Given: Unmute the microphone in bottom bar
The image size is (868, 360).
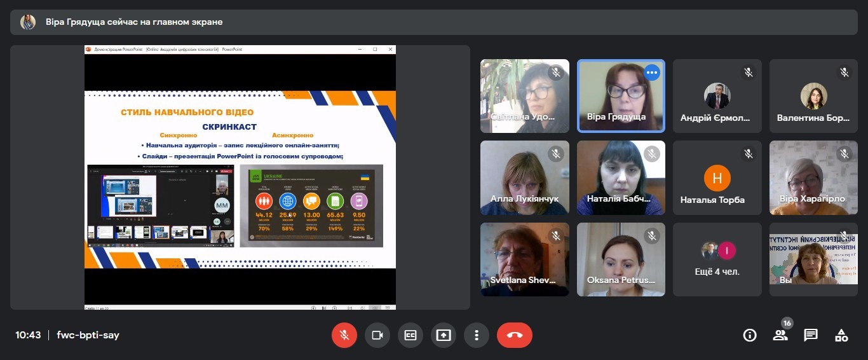Looking at the screenshot, I should pos(344,335).
